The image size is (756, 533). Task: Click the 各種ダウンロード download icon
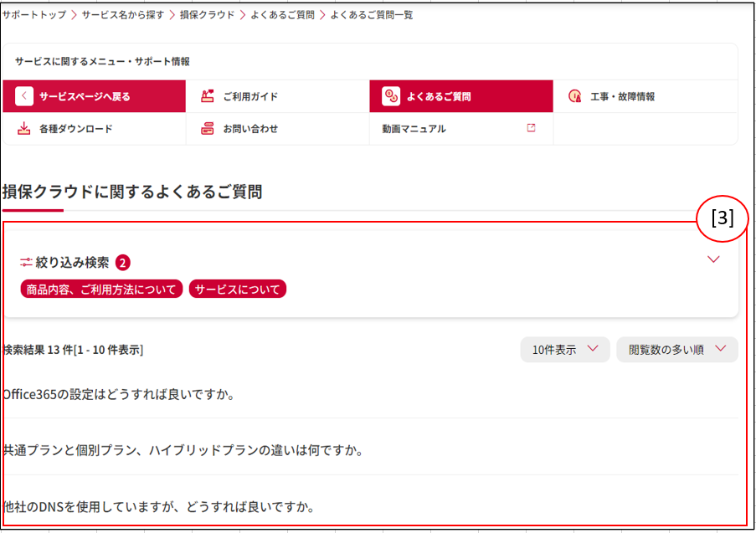click(24, 129)
